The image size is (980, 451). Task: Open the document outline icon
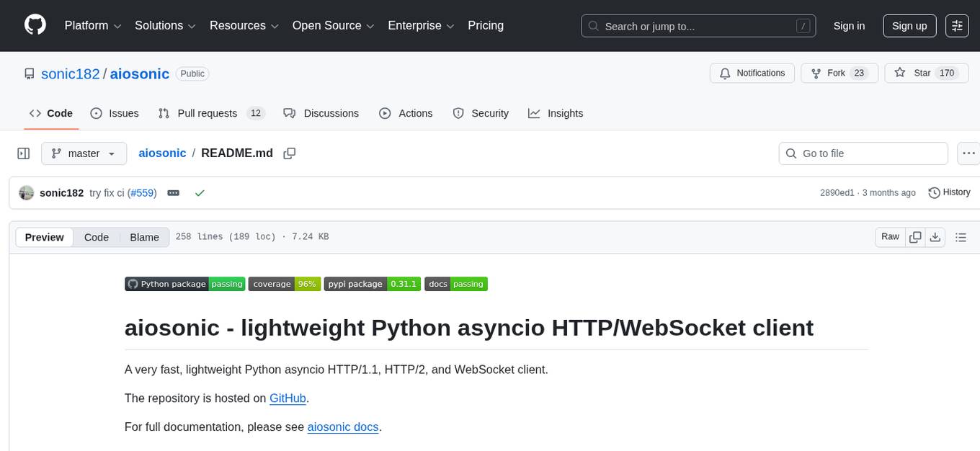[x=960, y=237]
